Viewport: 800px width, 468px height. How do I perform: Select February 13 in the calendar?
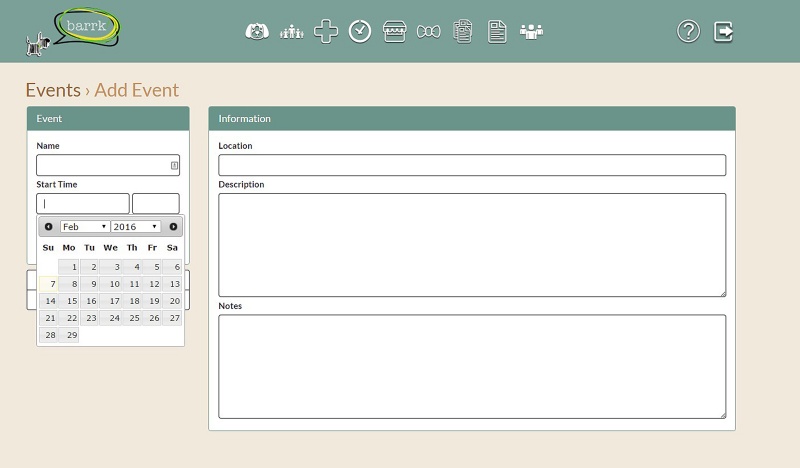(172, 284)
